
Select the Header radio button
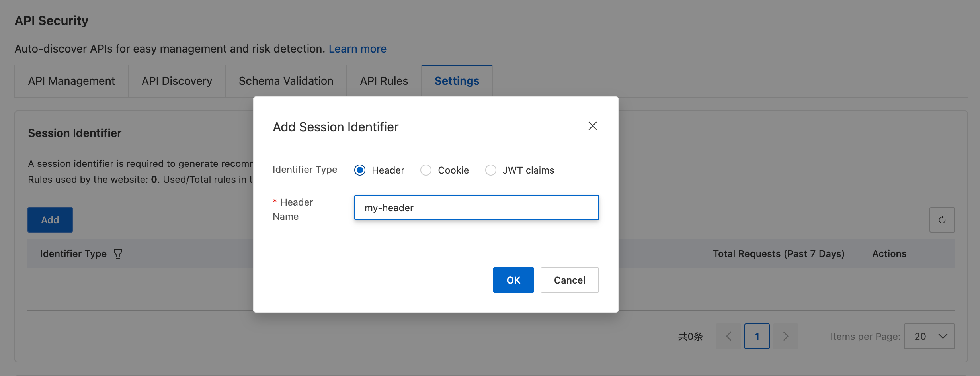pyautogui.click(x=360, y=170)
